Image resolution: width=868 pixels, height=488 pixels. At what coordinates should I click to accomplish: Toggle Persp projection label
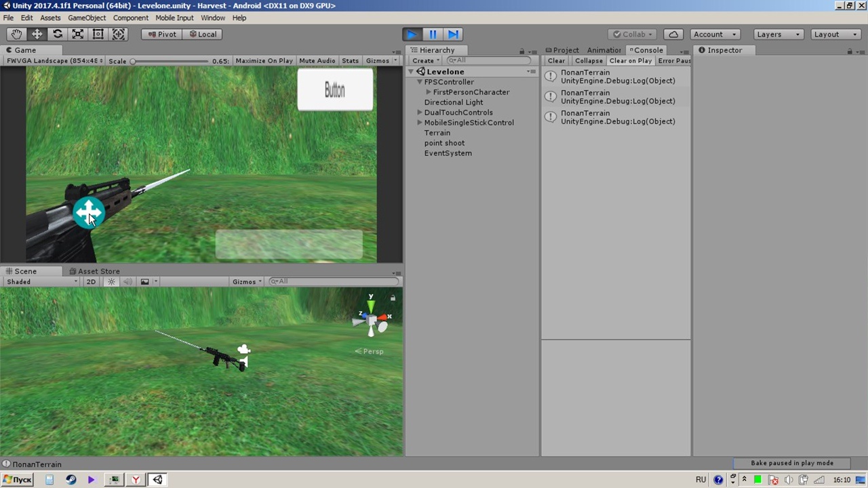(x=370, y=351)
